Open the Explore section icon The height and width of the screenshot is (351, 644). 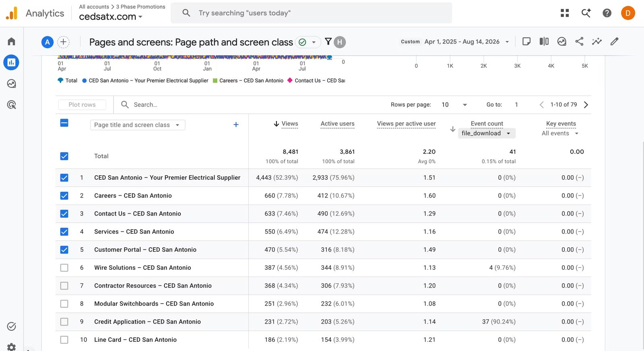coord(12,84)
